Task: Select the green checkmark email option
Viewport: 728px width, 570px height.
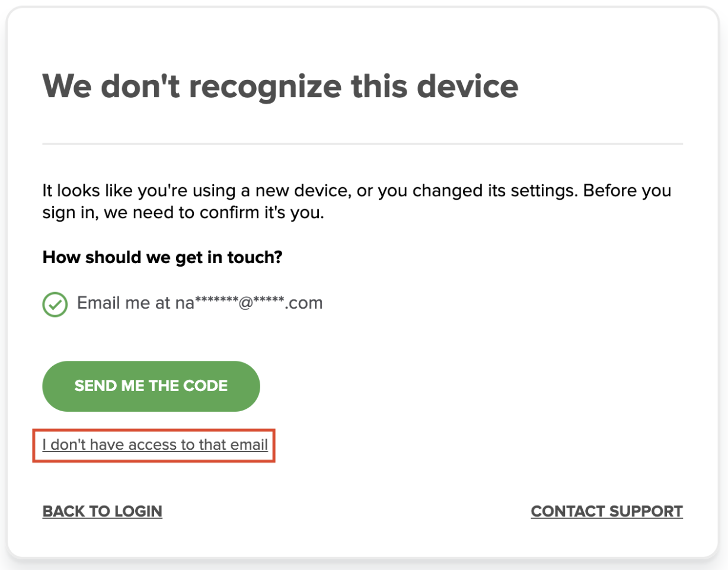Action: 55,305
